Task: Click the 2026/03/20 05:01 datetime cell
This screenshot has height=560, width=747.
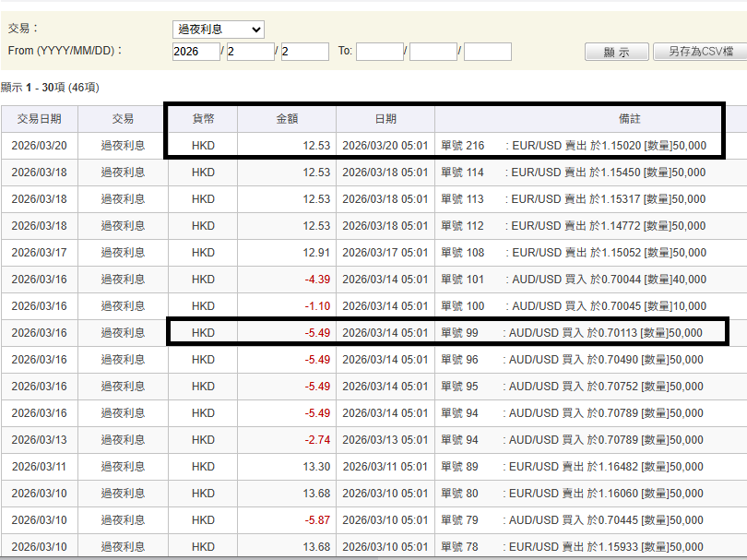Action: tap(385, 146)
